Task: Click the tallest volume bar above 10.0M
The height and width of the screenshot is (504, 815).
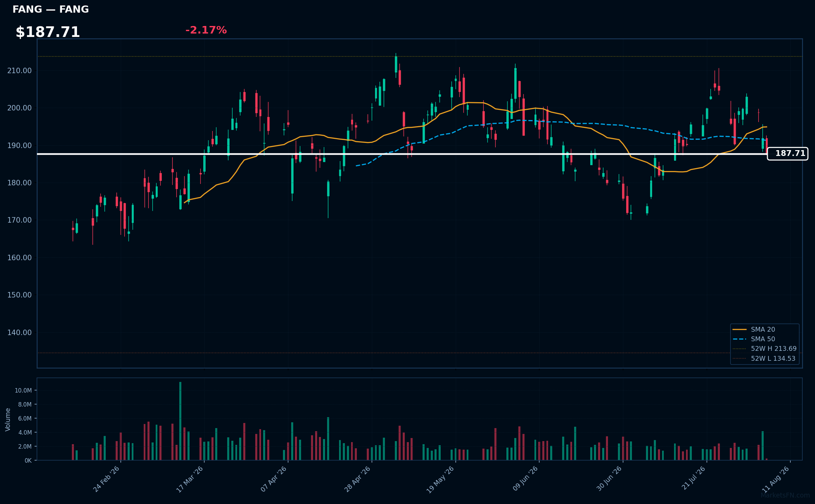Action: pyautogui.click(x=180, y=421)
